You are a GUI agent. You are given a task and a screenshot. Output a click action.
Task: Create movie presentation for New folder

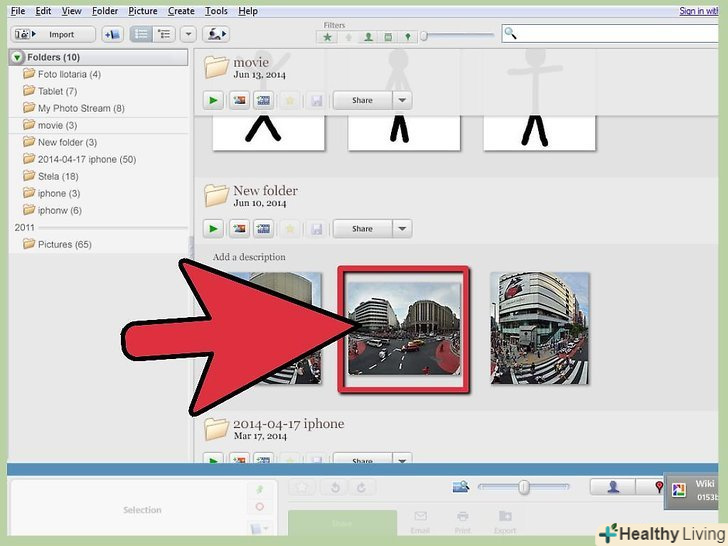(x=263, y=228)
